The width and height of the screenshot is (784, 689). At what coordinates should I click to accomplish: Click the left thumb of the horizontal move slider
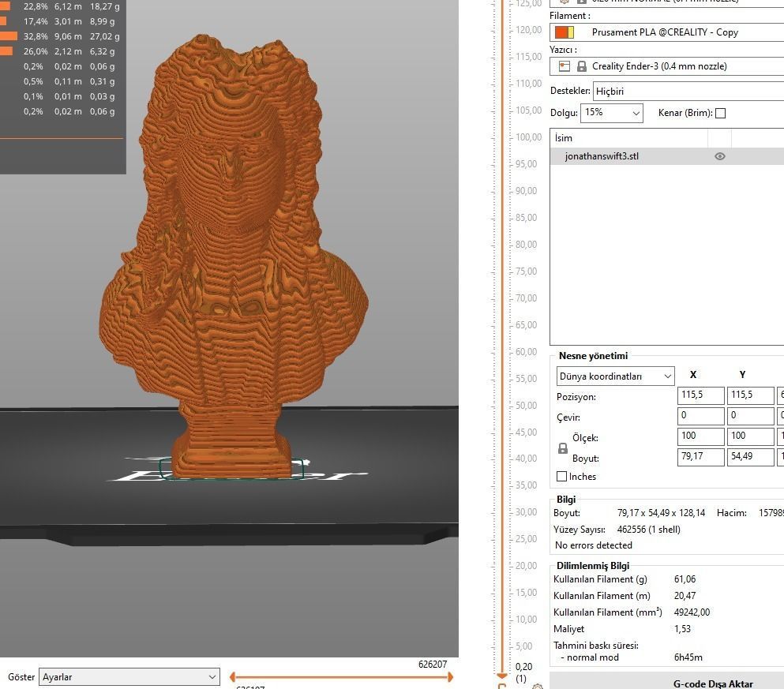(x=232, y=677)
